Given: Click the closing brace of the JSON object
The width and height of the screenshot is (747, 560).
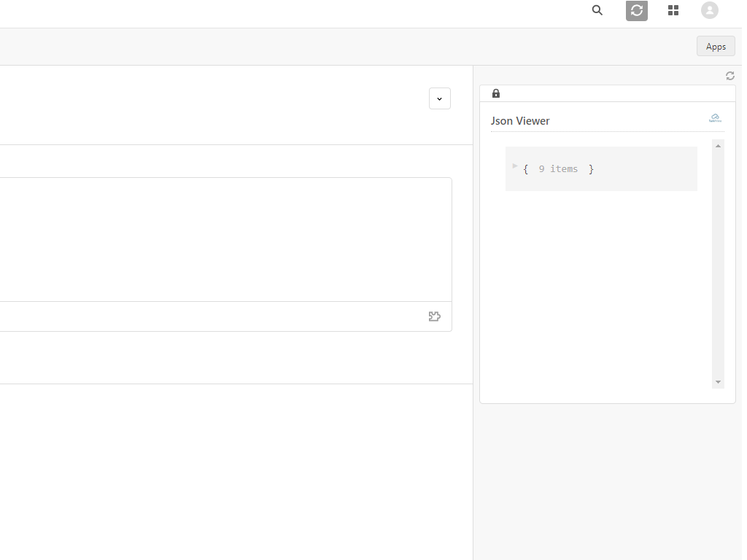Looking at the screenshot, I should click(591, 169).
